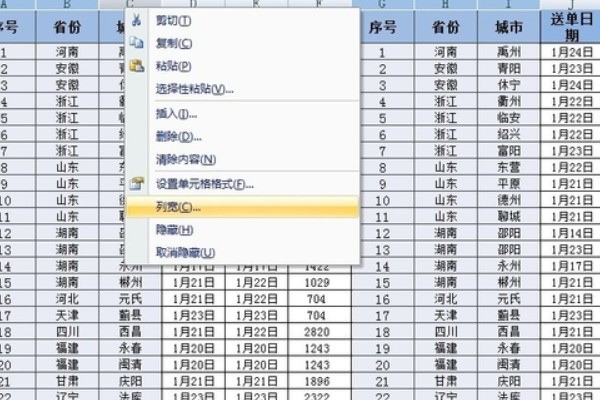Select column I header
This screenshot has height=400, width=600.
[x=509, y=4]
